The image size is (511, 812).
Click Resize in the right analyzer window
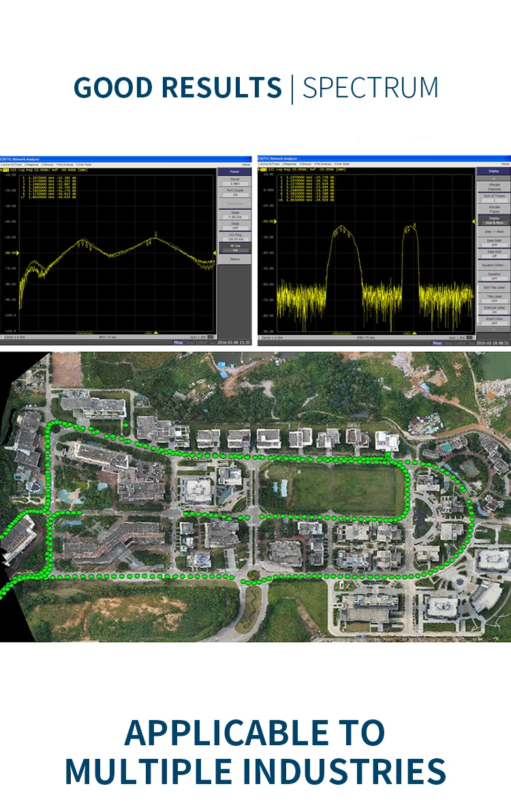(x=506, y=164)
